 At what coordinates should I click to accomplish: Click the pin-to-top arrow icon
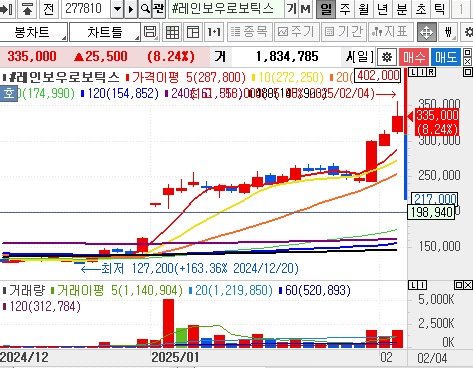[x=27, y=9]
